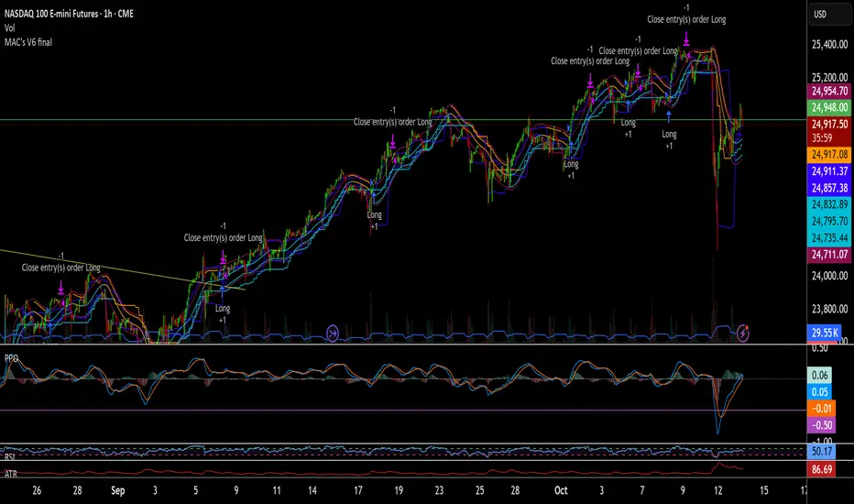
Task: Click the magenta close-order arrow near Aug 28
Action: [x=61, y=287]
